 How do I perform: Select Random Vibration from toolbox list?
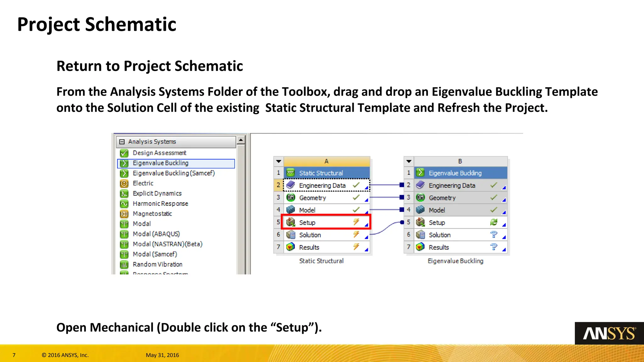pos(157,264)
